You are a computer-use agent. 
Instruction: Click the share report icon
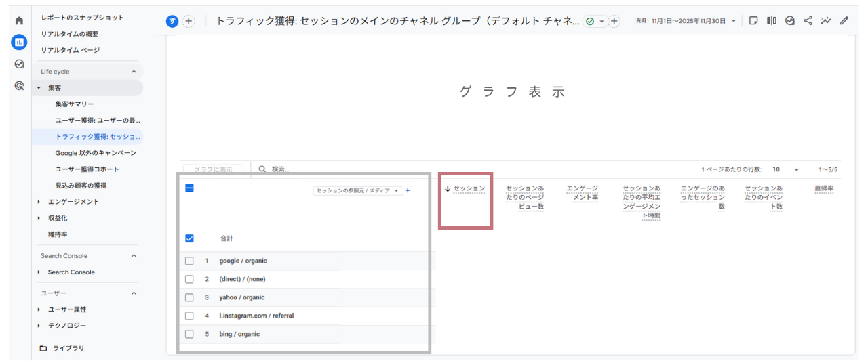[x=808, y=21]
